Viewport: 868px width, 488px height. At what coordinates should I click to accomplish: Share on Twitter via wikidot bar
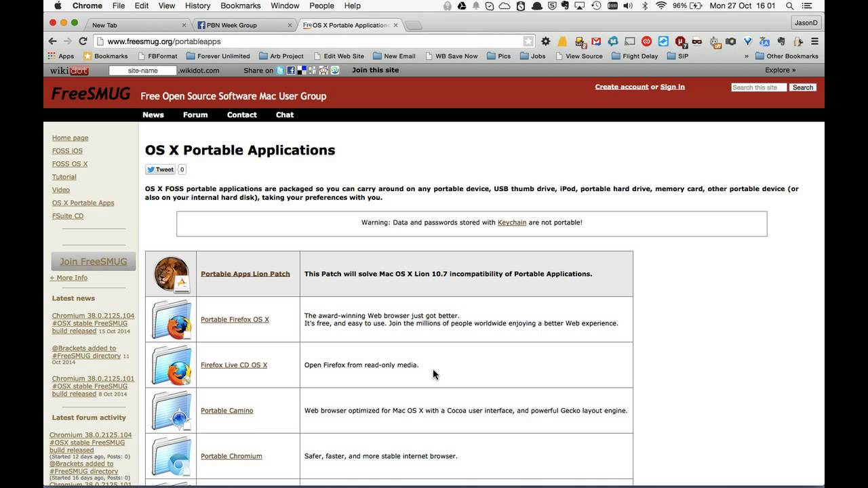tap(280, 70)
